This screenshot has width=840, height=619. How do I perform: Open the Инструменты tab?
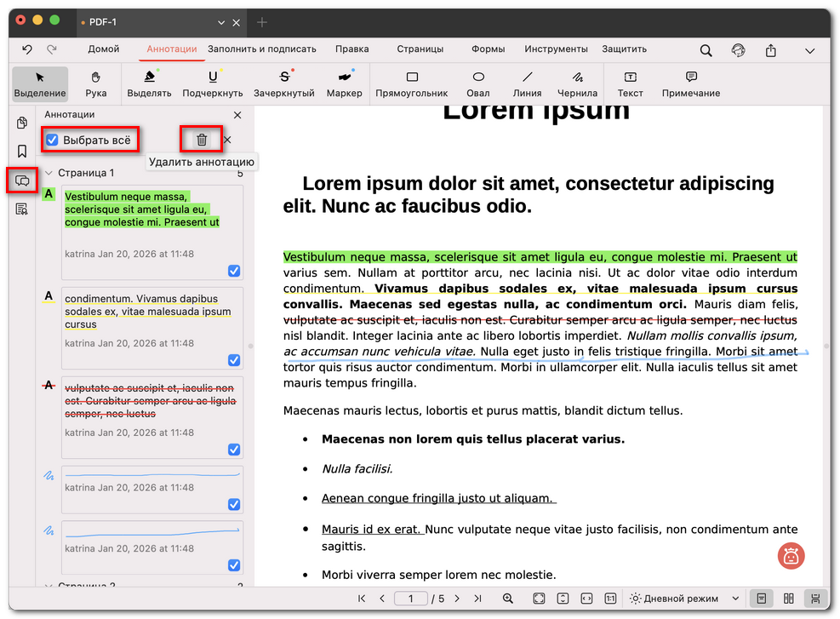pyautogui.click(x=556, y=49)
